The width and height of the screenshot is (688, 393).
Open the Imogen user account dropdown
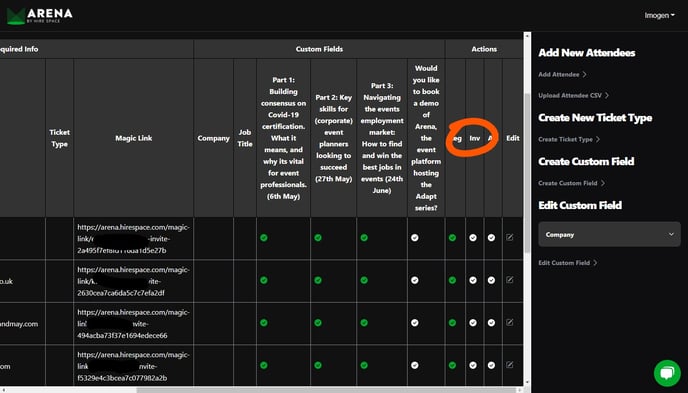(x=659, y=15)
